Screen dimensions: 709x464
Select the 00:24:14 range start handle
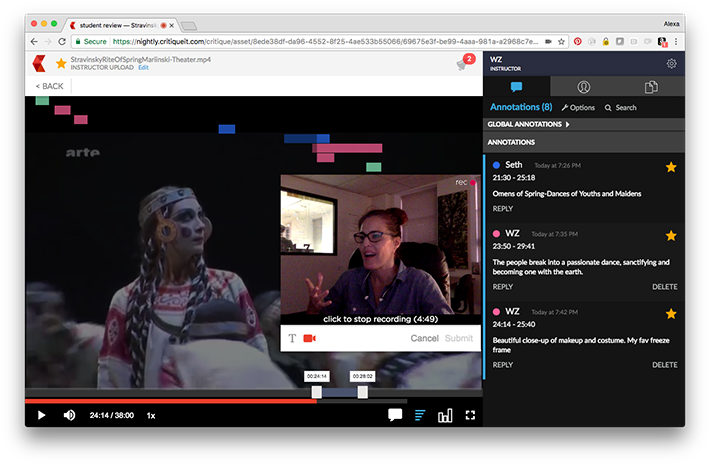(x=317, y=392)
